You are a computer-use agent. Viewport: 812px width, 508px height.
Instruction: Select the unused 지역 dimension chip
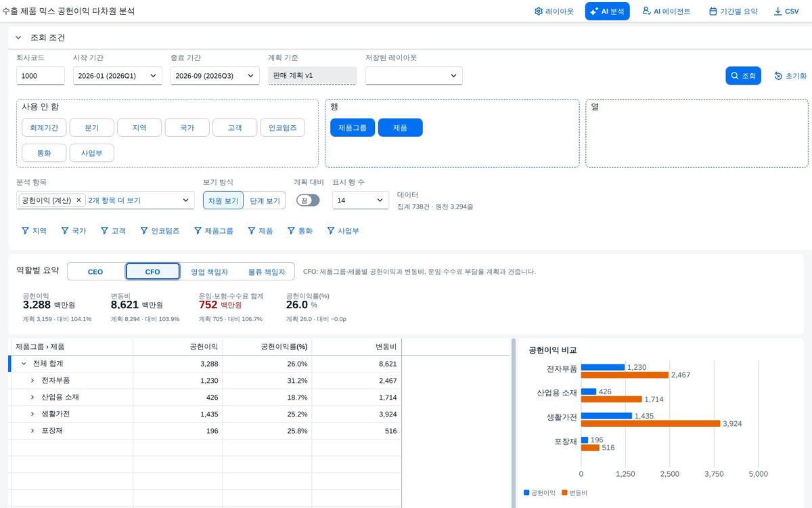click(x=139, y=127)
